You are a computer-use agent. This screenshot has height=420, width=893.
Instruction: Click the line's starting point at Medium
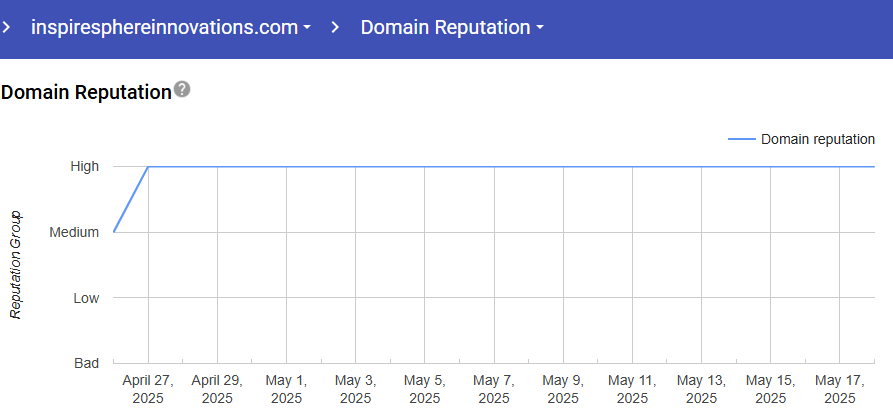click(115, 231)
